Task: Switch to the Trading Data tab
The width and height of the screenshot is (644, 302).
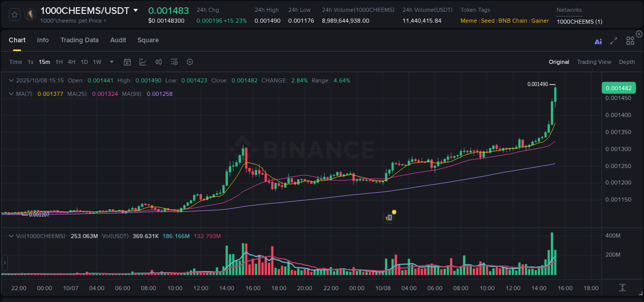Action: coord(80,40)
